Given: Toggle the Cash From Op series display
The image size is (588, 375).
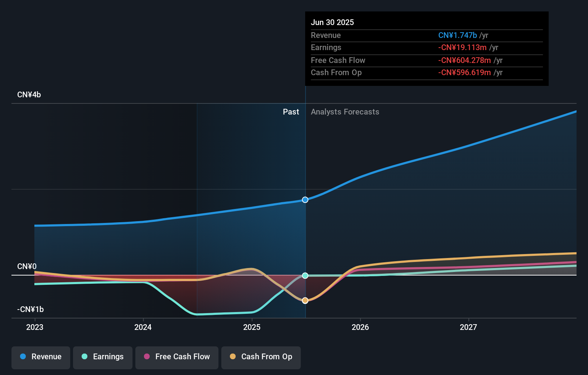Looking at the screenshot, I should point(261,357).
